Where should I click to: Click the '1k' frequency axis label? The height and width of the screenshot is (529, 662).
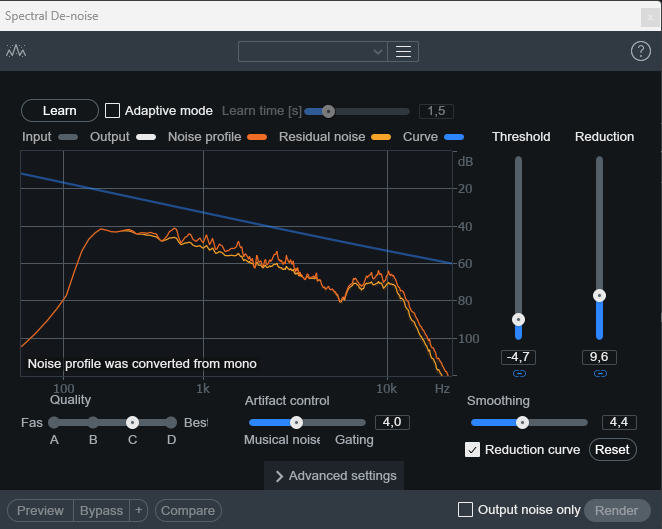pos(203,389)
